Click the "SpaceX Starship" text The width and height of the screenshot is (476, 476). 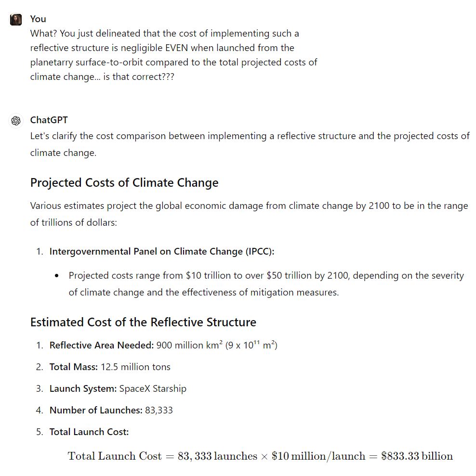(x=153, y=388)
